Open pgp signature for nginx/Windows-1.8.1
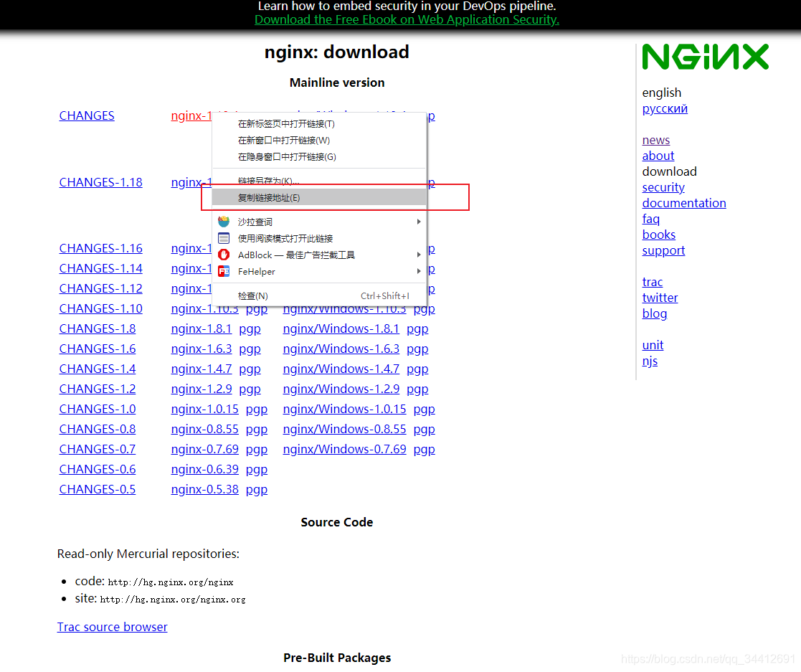Viewport: 801px width, 672px height. pyautogui.click(x=417, y=330)
